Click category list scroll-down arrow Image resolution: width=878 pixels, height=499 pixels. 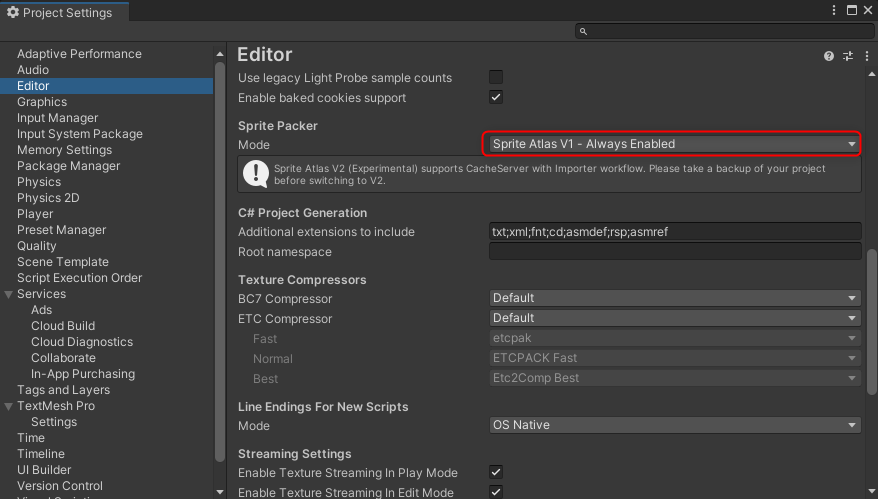tap(220, 492)
